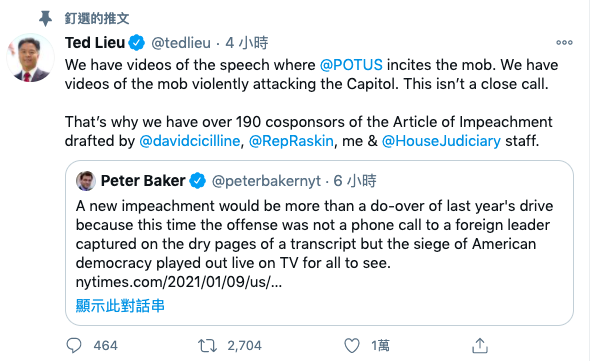The width and height of the screenshot is (591, 361).
Task: Open the @POTUS mention link
Action: tap(351, 65)
